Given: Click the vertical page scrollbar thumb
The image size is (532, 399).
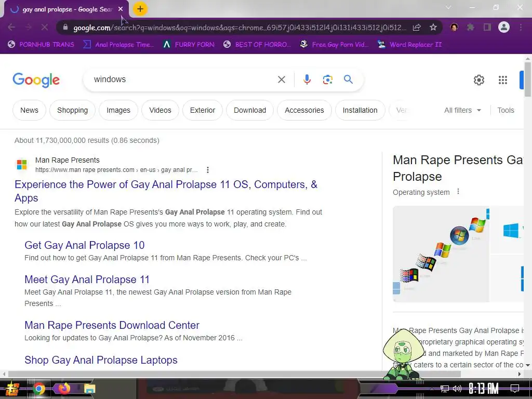Looking at the screenshot, I should (528, 79).
